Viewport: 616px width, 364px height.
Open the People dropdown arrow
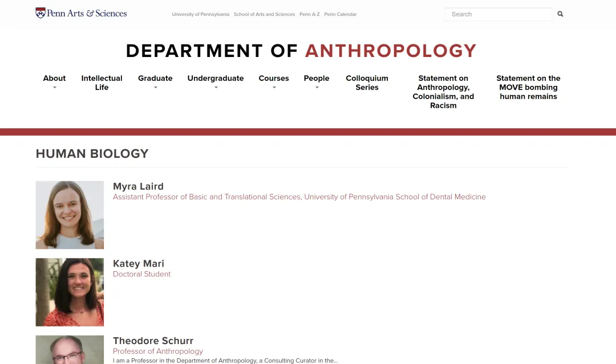(317, 88)
